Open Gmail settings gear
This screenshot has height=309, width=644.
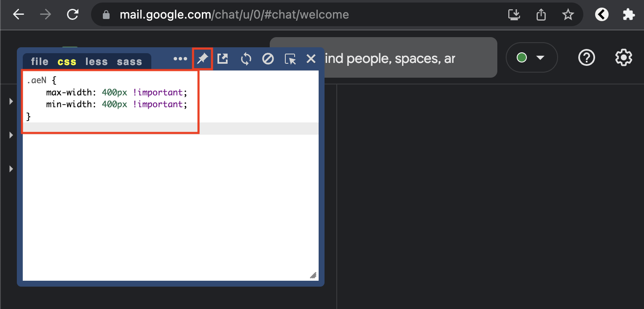click(623, 58)
